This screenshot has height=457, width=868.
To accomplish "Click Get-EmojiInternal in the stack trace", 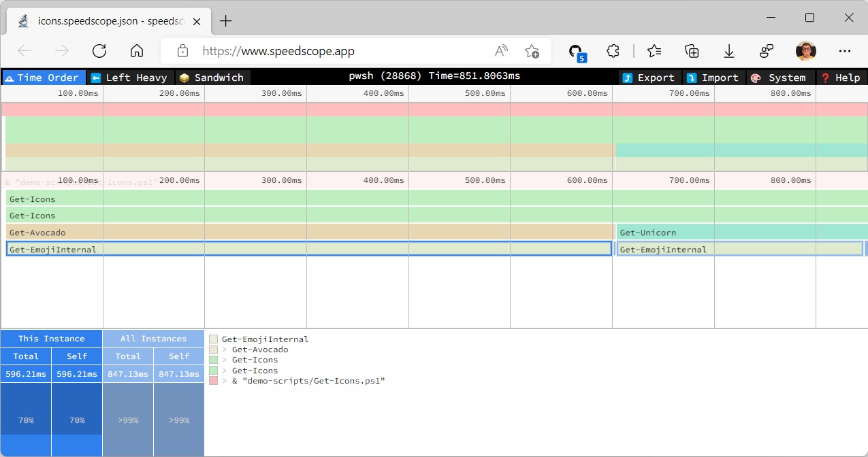I will 265,339.
